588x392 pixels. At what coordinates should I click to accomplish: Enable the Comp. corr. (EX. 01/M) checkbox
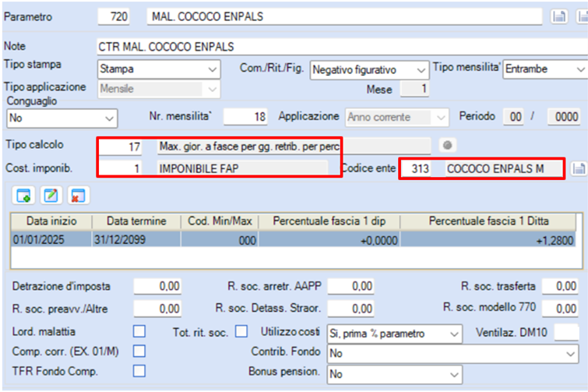click(x=139, y=351)
